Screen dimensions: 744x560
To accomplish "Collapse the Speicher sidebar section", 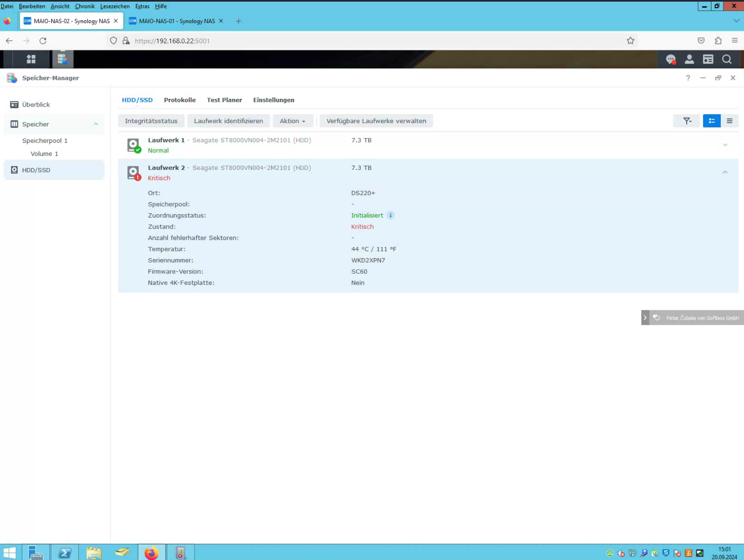I will click(96, 124).
